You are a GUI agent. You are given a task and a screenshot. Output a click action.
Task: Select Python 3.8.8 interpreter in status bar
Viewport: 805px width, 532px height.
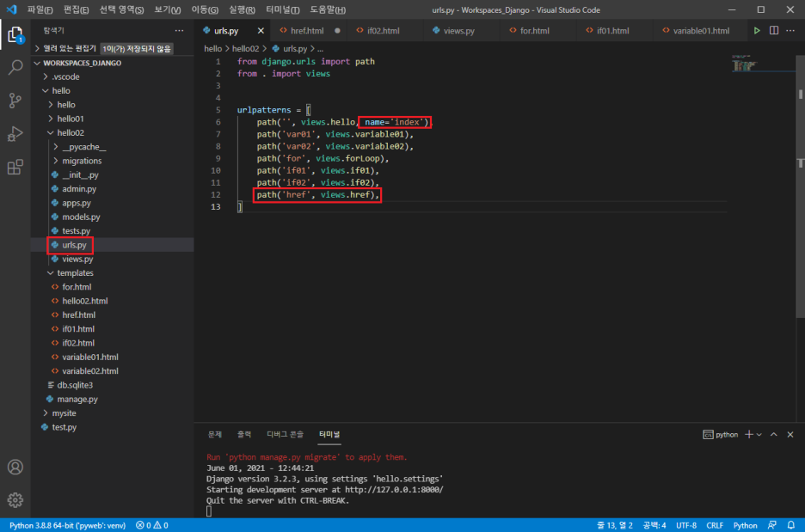[x=67, y=525]
